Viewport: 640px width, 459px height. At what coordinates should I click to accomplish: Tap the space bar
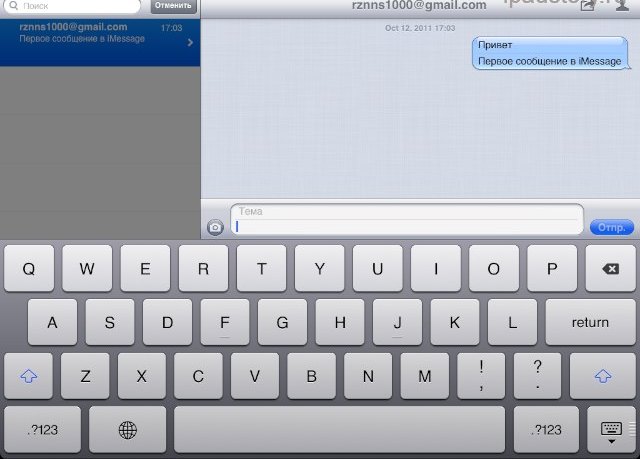[x=340, y=430]
